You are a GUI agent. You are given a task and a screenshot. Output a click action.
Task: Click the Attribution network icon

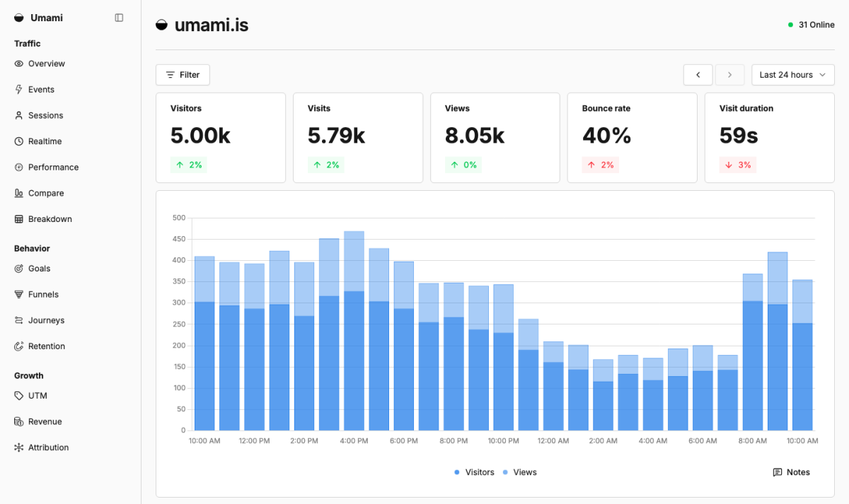19,447
